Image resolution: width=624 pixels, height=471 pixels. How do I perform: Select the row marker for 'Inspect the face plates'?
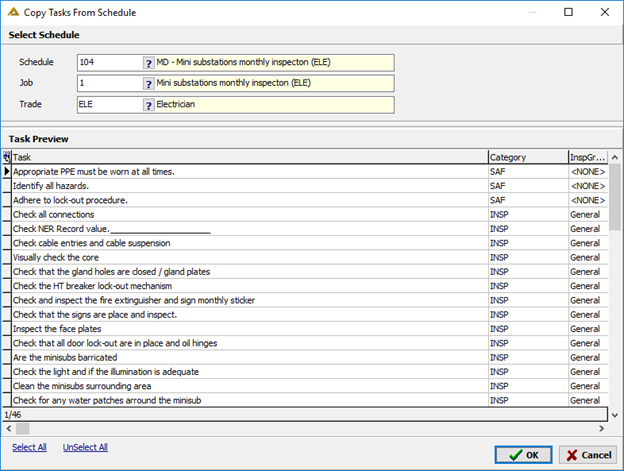coord(6,329)
